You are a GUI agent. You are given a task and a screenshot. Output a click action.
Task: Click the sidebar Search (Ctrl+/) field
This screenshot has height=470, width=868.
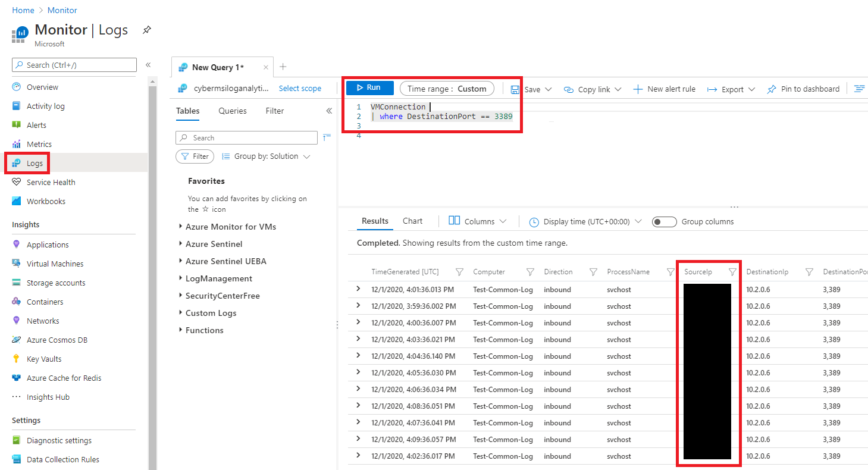(74, 65)
